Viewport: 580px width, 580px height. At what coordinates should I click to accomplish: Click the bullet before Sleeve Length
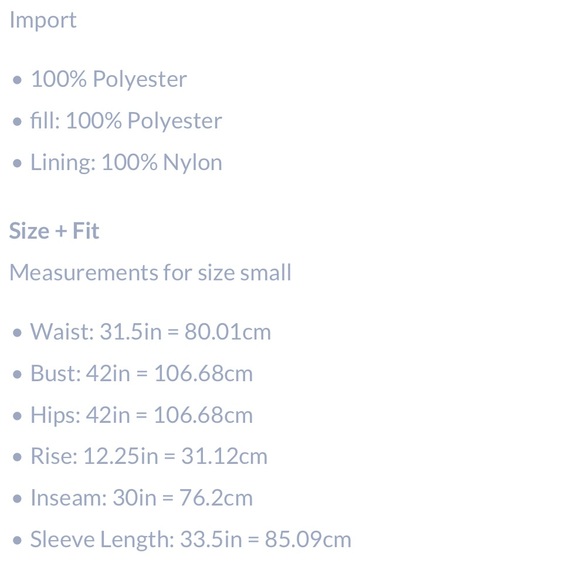click(x=17, y=540)
